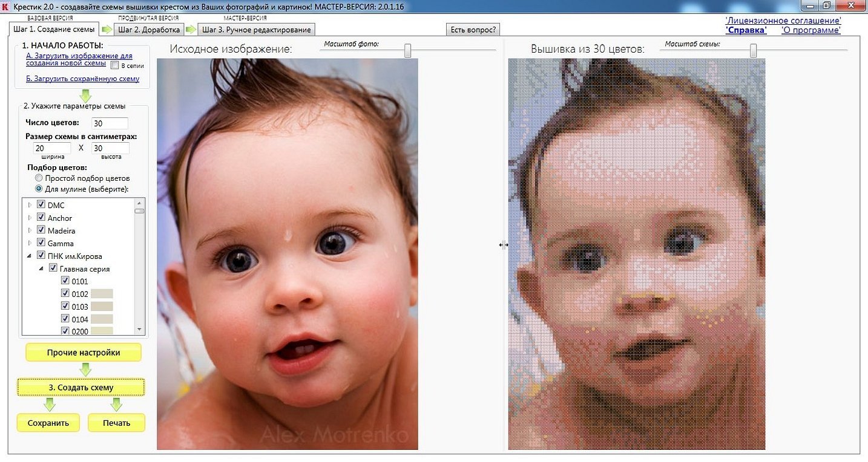The image size is (868, 462).
Task: Click the Масштаб схемы slider handle
Action: (x=753, y=50)
